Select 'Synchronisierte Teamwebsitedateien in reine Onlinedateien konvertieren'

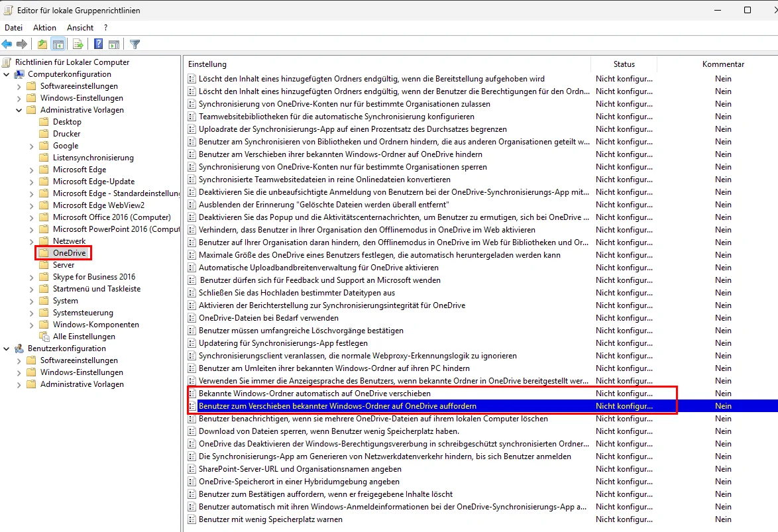(325, 180)
